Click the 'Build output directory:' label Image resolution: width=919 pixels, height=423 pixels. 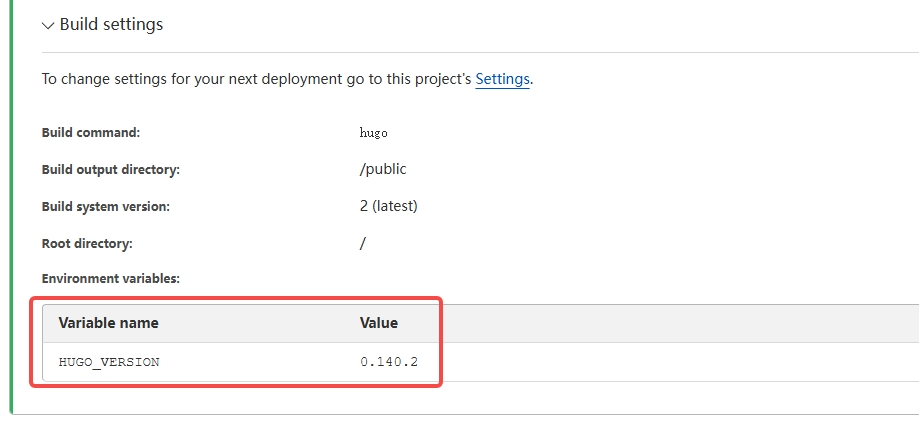coord(110,169)
